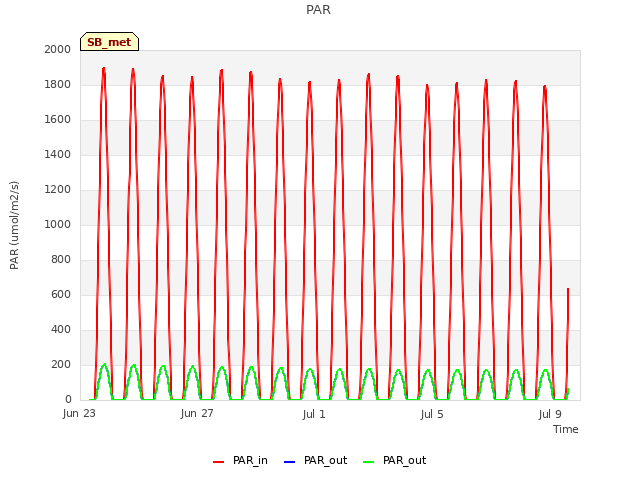Click the 2000 y-axis tick label
Screen dimensions: 640x480
(x=58, y=49)
